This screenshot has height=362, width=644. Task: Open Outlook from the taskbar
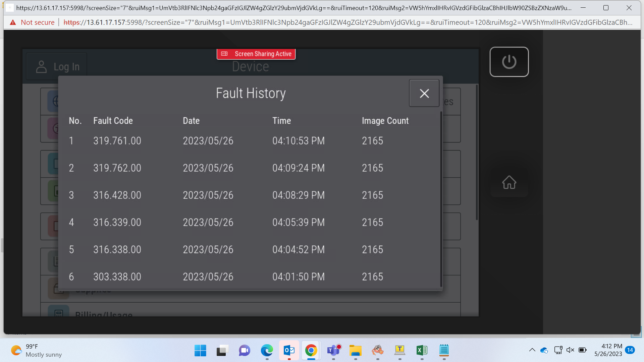[289, 351]
